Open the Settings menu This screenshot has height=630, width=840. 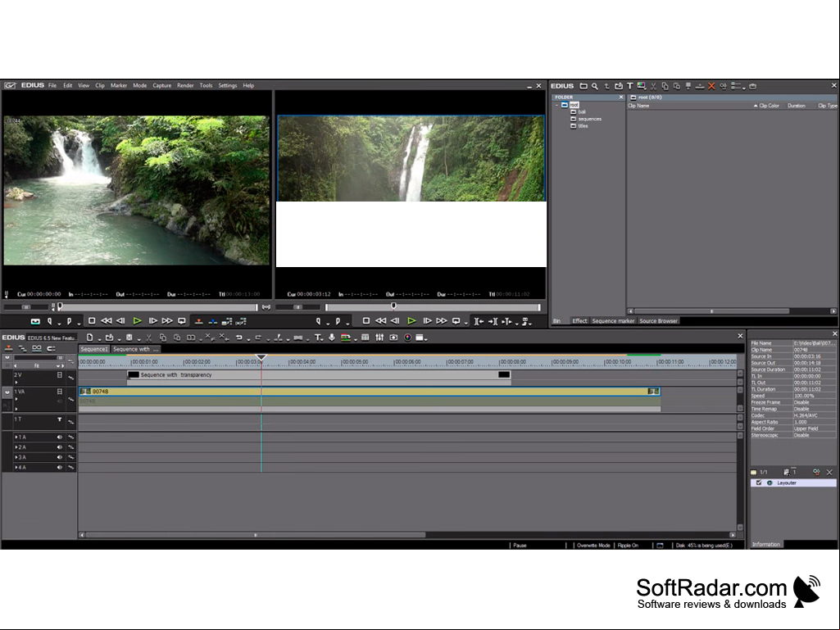pyautogui.click(x=227, y=85)
